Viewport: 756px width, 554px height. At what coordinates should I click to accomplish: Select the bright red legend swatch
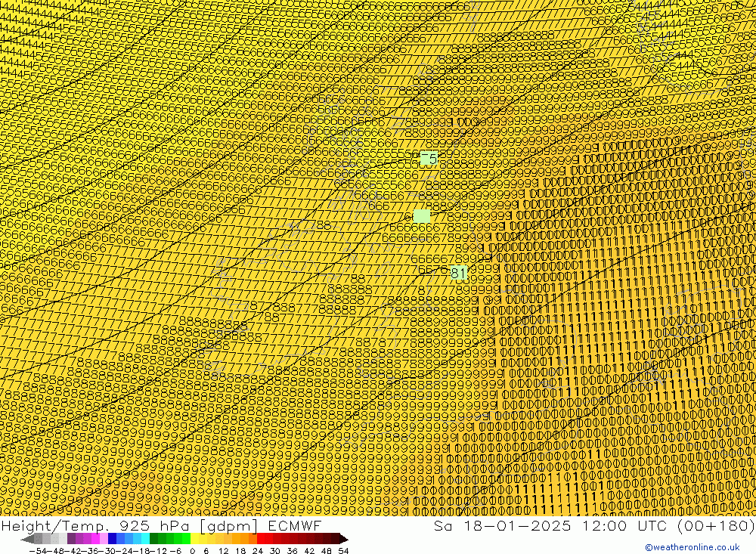(261, 539)
